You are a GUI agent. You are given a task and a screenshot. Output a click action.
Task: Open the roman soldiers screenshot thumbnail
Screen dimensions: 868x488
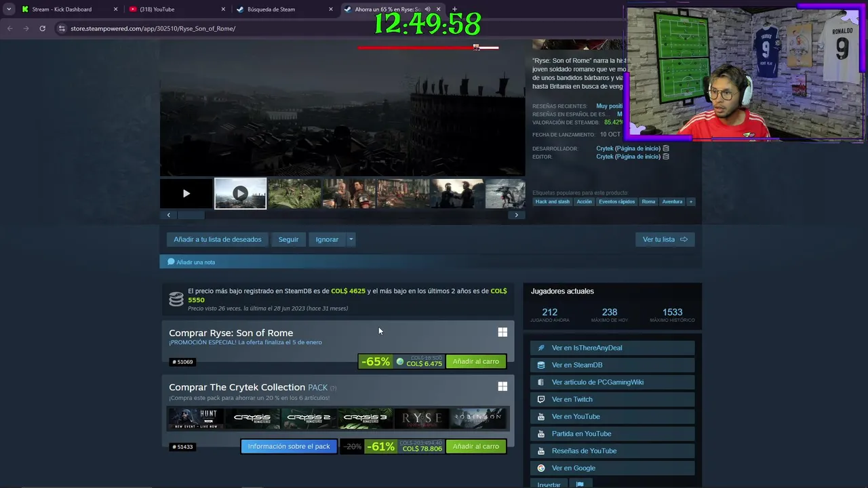click(x=349, y=194)
